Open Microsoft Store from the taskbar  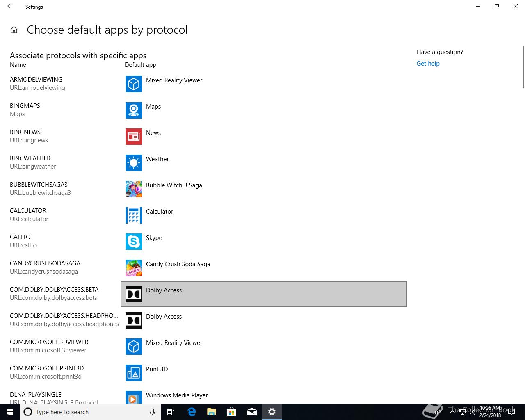click(x=232, y=412)
